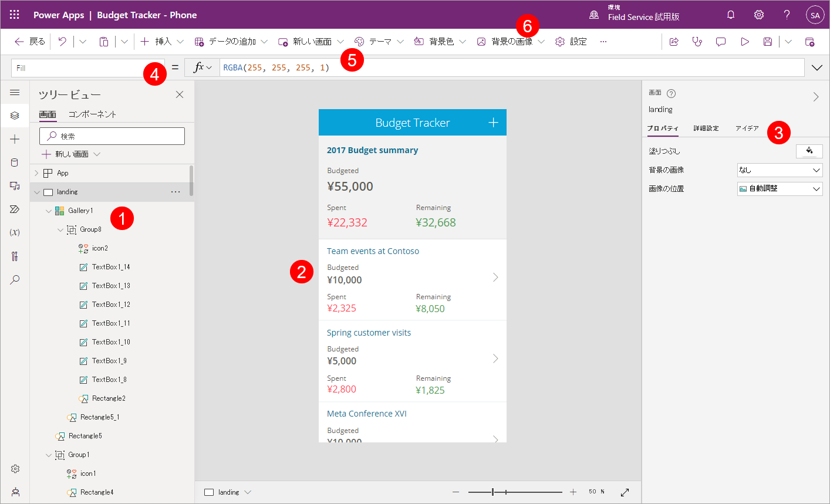The width and height of the screenshot is (830, 504).
Task: Open the help question mark icon
Action: click(x=787, y=15)
